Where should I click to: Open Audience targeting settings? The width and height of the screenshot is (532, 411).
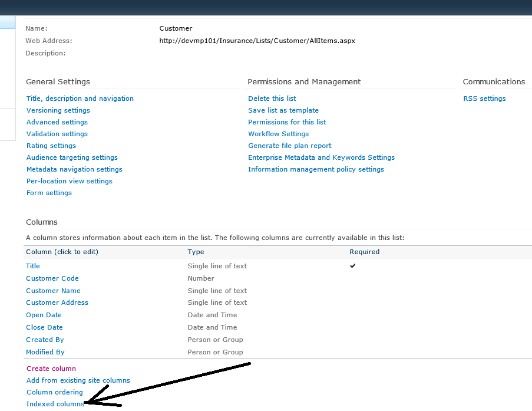coord(71,157)
